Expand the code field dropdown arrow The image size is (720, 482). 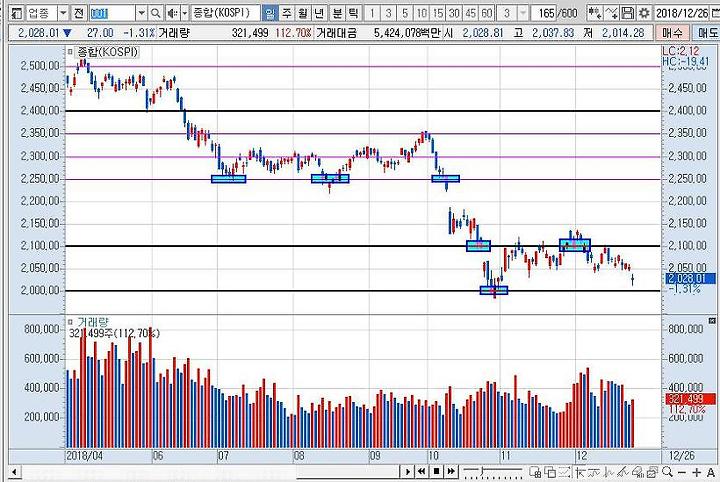[x=142, y=13]
